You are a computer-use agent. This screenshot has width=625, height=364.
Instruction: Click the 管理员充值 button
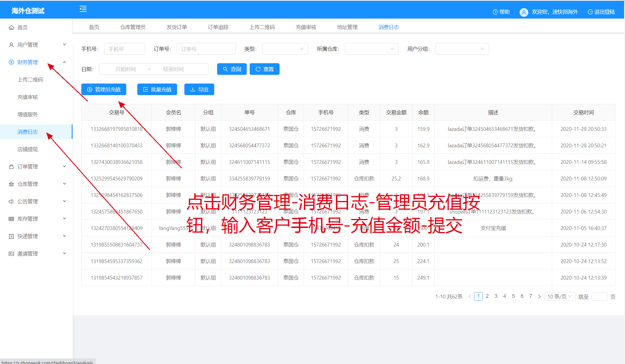pos(104,89)
